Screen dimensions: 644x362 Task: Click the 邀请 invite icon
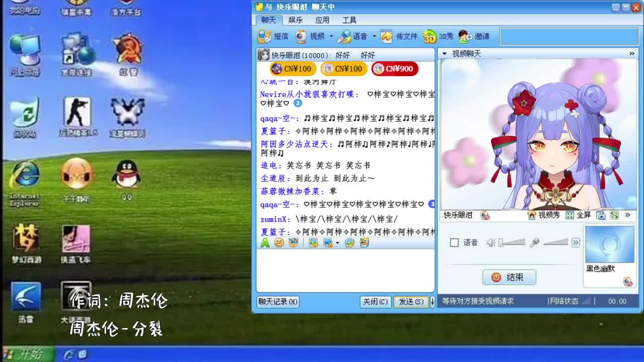coord(465,36)
